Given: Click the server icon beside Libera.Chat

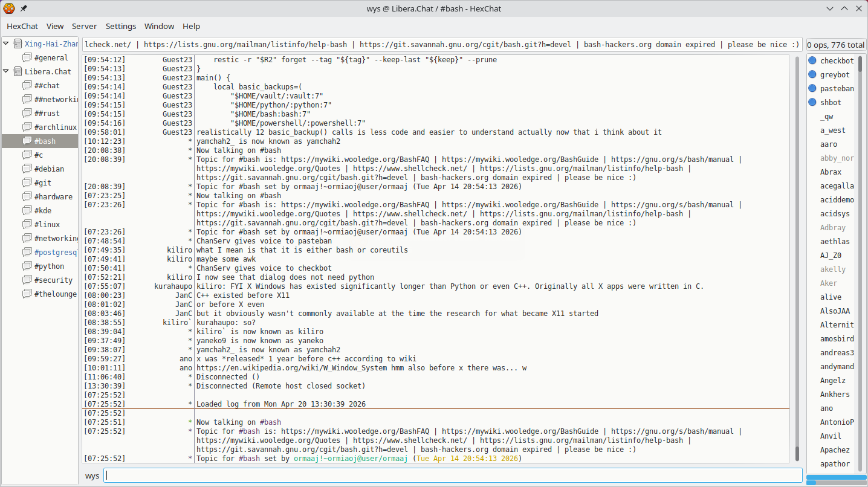Looking at the screenshot, I should tap(18, 71).
